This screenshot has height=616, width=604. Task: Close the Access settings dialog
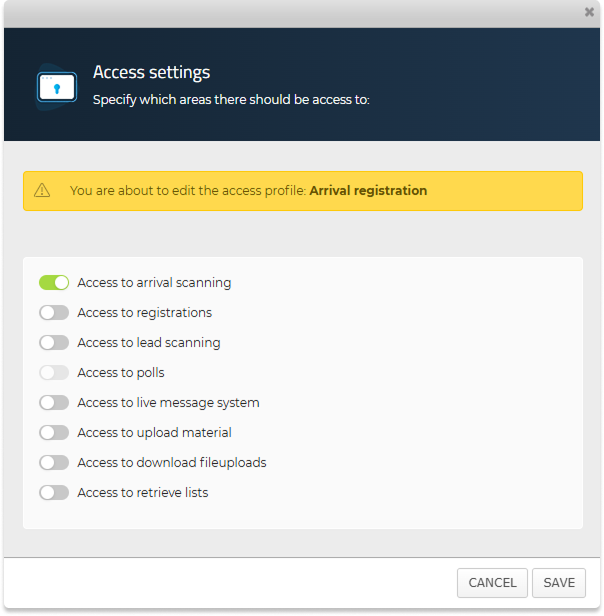(x=589, y=12)
